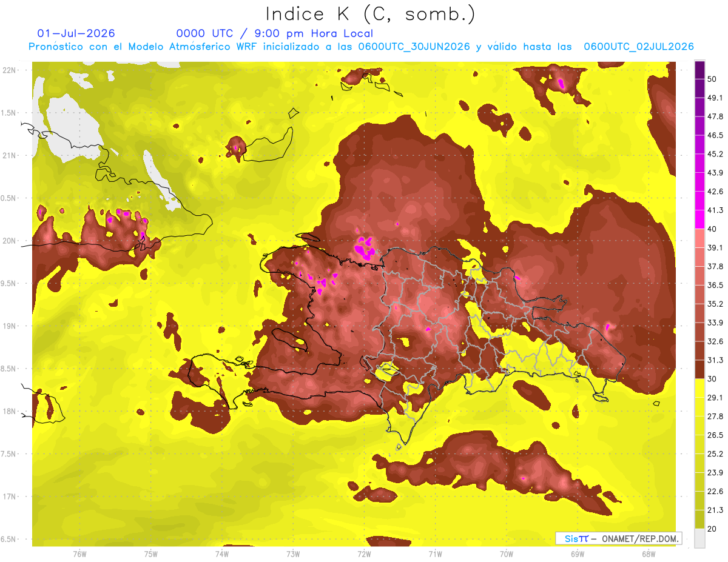Click the '72W' longitude label
Screen dimensions: 728x562
click(x=364, y=554)
